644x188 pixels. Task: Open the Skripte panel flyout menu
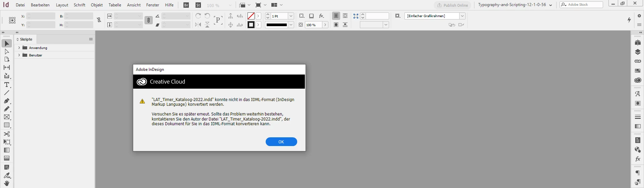coord(91,39)
